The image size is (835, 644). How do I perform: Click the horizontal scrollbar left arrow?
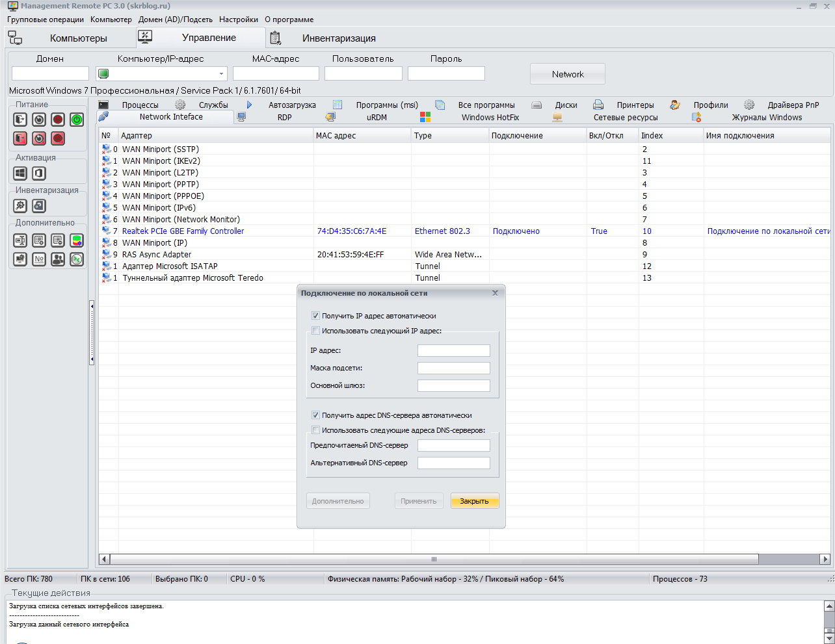click(104, 559)
